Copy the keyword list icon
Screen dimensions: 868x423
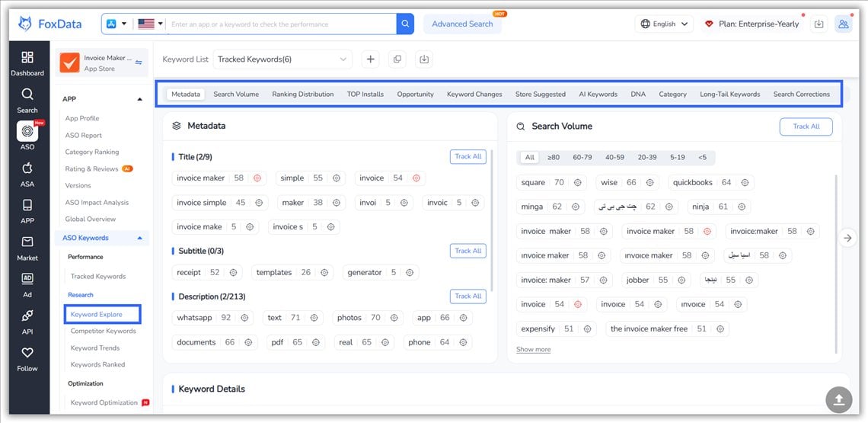point(397,59)
